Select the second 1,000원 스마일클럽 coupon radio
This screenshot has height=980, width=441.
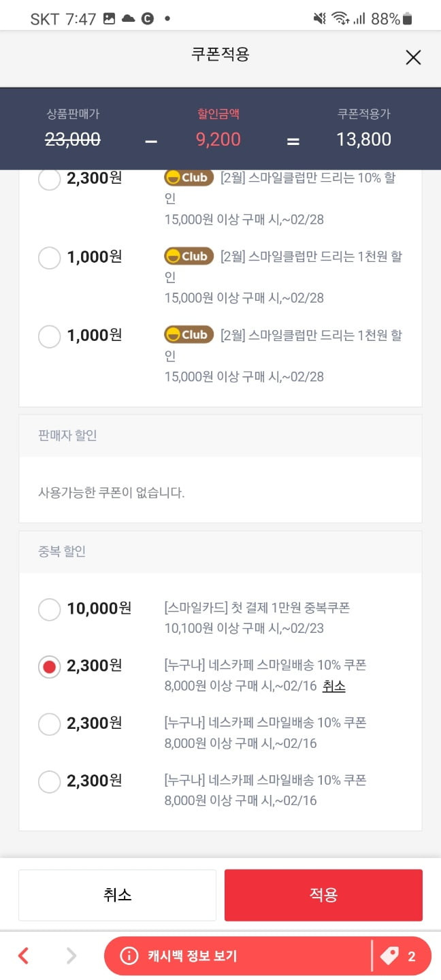point(49,336)
